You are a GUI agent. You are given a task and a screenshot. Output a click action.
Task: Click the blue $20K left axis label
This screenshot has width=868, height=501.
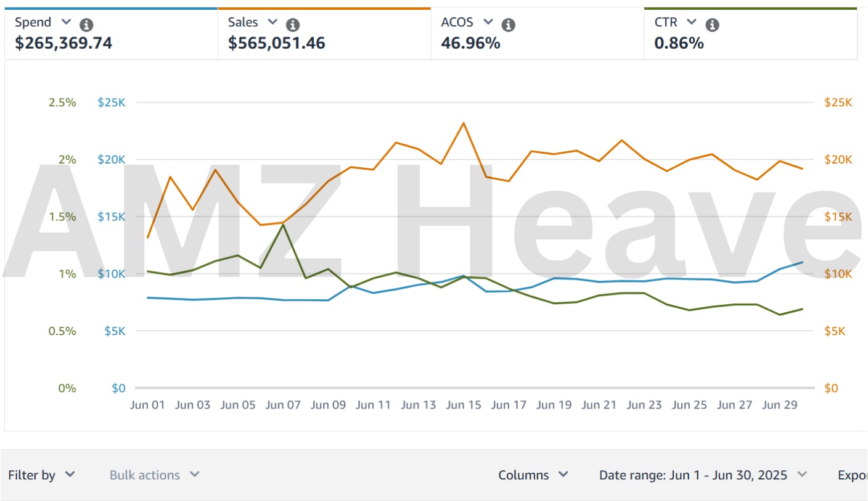point(111,160)
